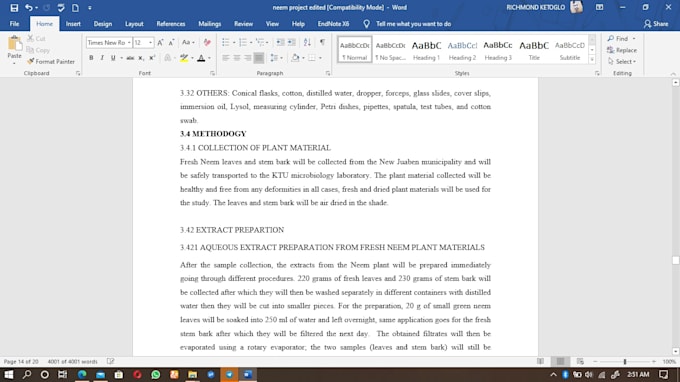The height and width of the screenshot is (382, 680).
Task: Click the Save icon in title bar
Action: click(x=14, y=8)
